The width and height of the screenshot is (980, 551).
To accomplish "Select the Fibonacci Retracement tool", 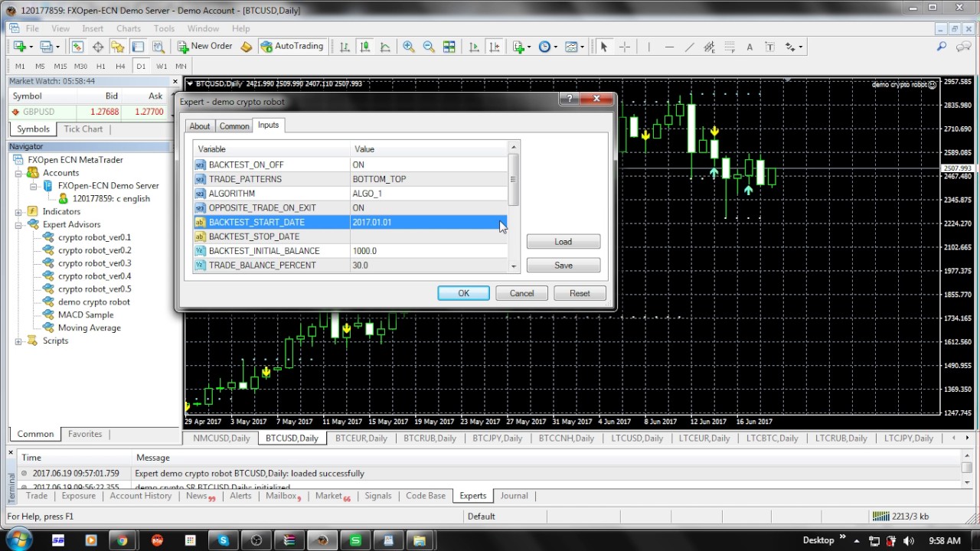I will pos(729,47).
